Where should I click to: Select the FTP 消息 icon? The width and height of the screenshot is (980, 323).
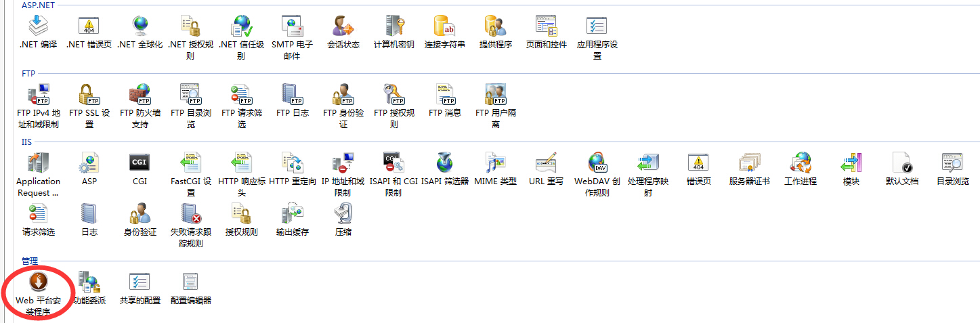pyautogui.click(x=445, y=95)
